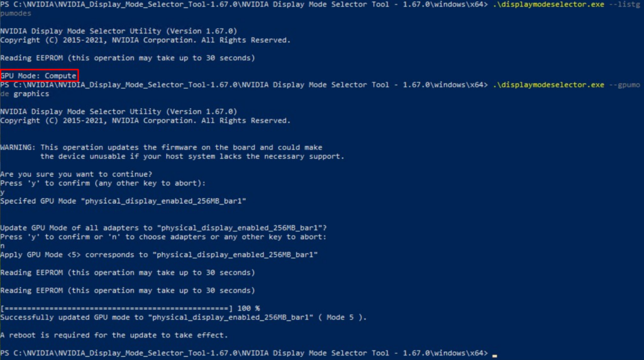Click the red-boxed GPU Mode: Compute text
Screen dimensions: 644x360
(38, 75)
